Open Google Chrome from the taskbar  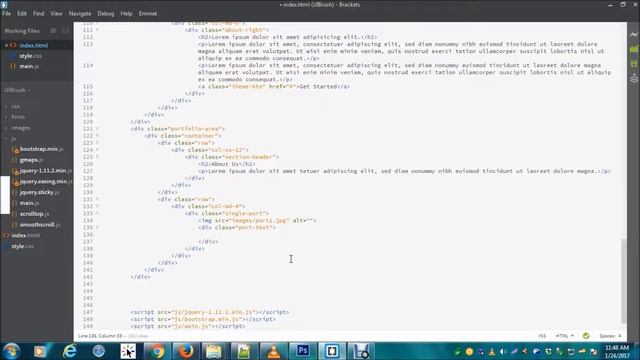point(157,351)
